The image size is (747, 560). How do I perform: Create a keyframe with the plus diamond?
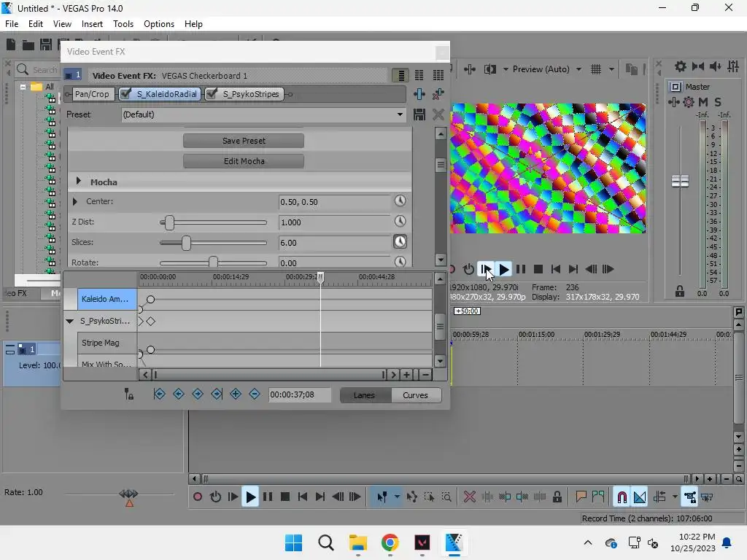(236, 394)
